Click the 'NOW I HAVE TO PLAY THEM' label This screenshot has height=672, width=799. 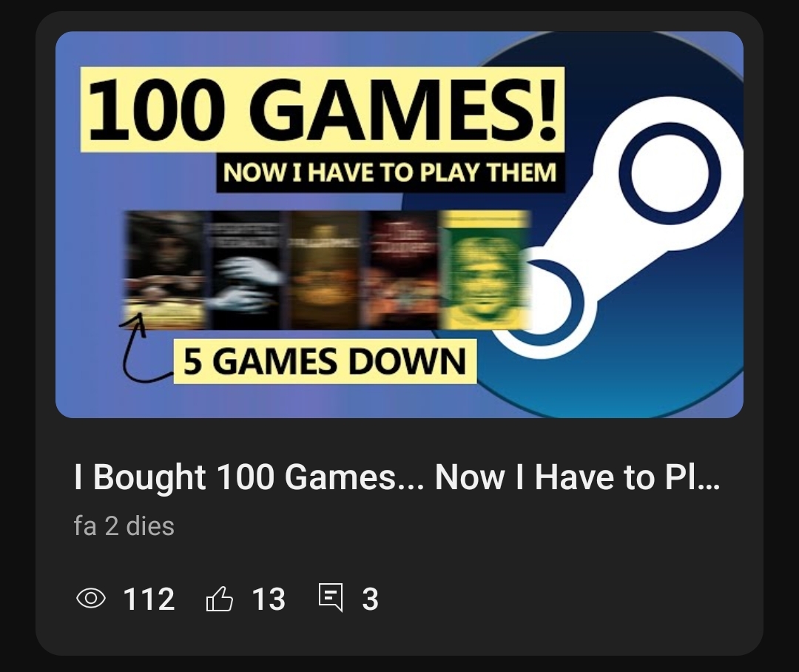391,172
